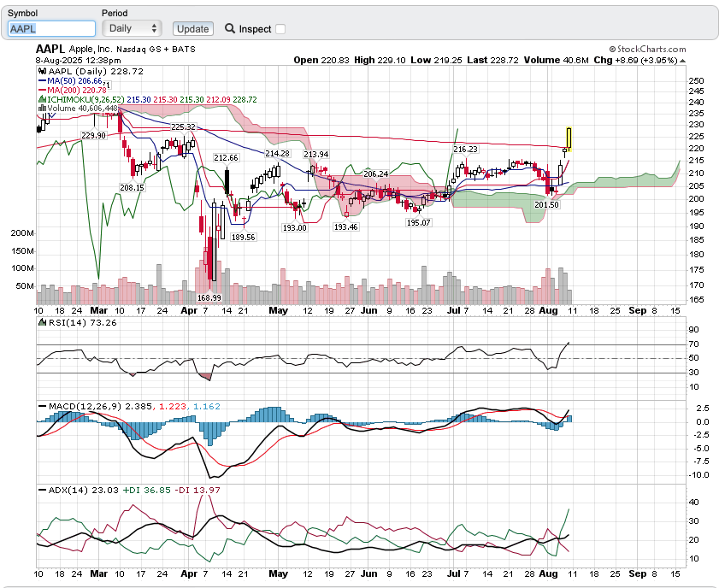This screenshot has height=588, width=719.
Task: Click the yellow latest candlestick on chart
Action: [x=569, y=138]
